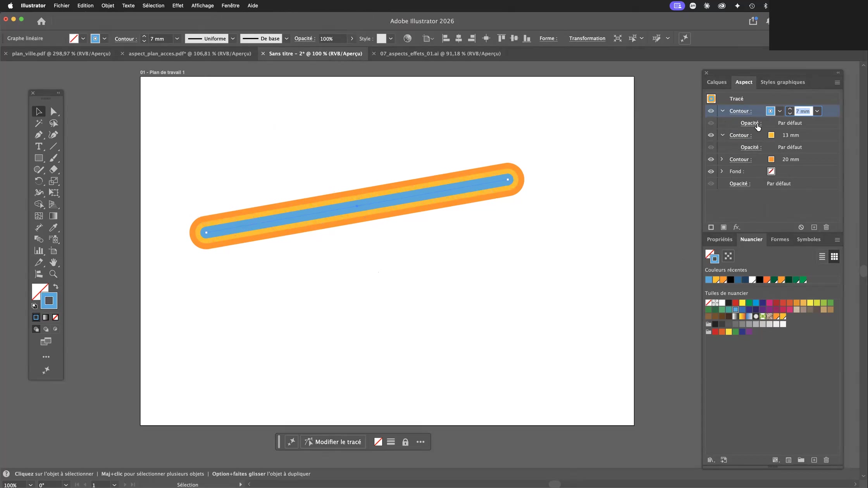The height and width of the screenshot is (488, 868).
Task: Select the Column Graph tool
Action: (x=39, y=251)
